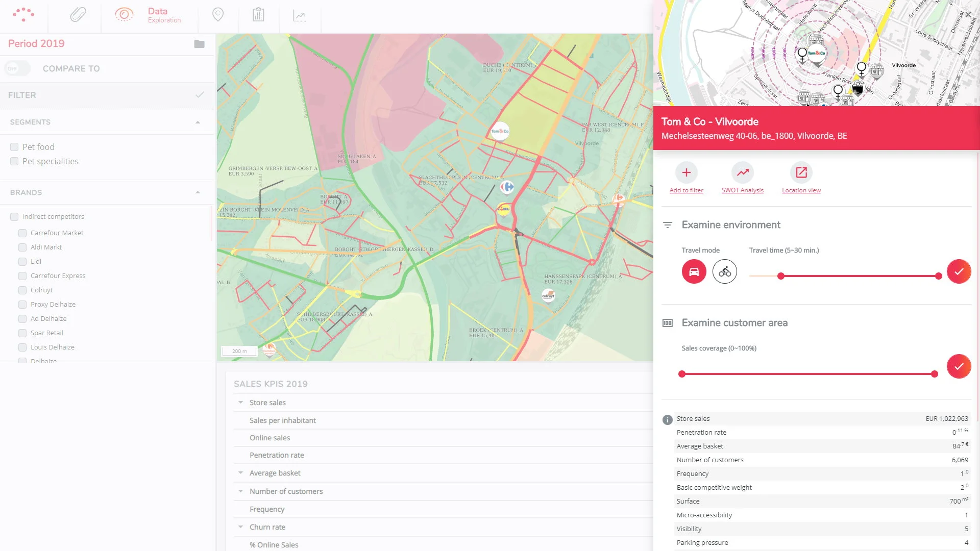This screenshot has width=980, height=551.
Task: Click the info icon beside Store sales
Action: pos(667,420)
